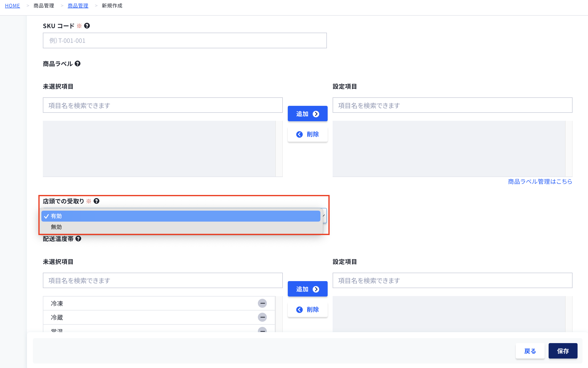This screenshot has width=588, height=368.
Task: Open 商品管理 breadcrumb link
Action: [x=78, y=5]
